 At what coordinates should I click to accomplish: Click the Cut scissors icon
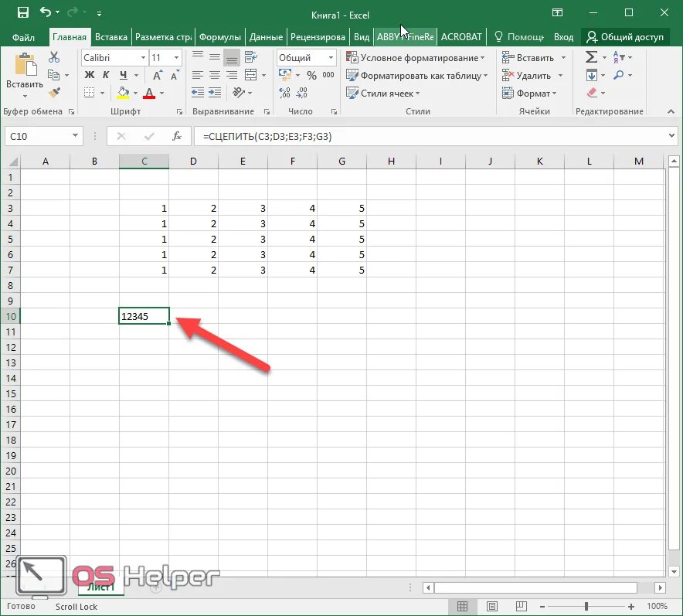click(54, 57)
